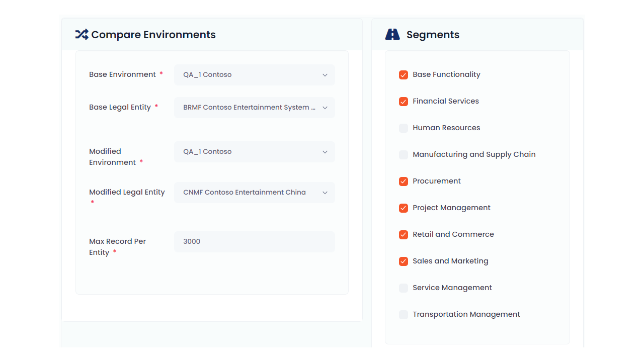Uncheck the Base Functionality checkbox
The width and height of the screenshot is (644, 362).
[x=404, y=75]
